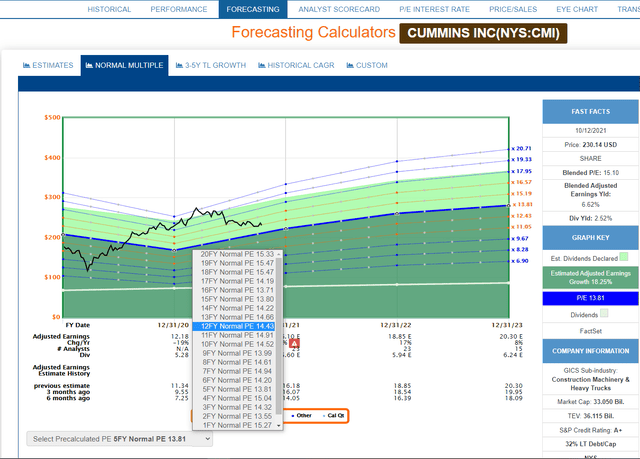The image size is (640, 459).
Task: Click the 12/31/22 FY date label
Action: tap(396, 325)
